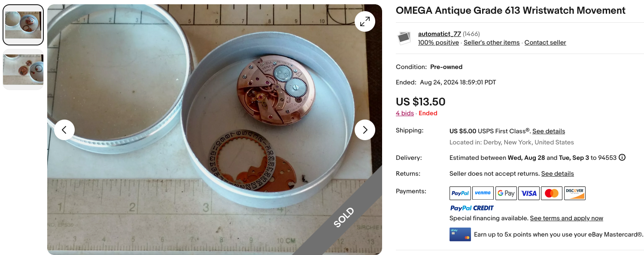Viewport: 644px width, 255px height.
Task: Click the PayPal payment icon
Action: click(460, 193)
